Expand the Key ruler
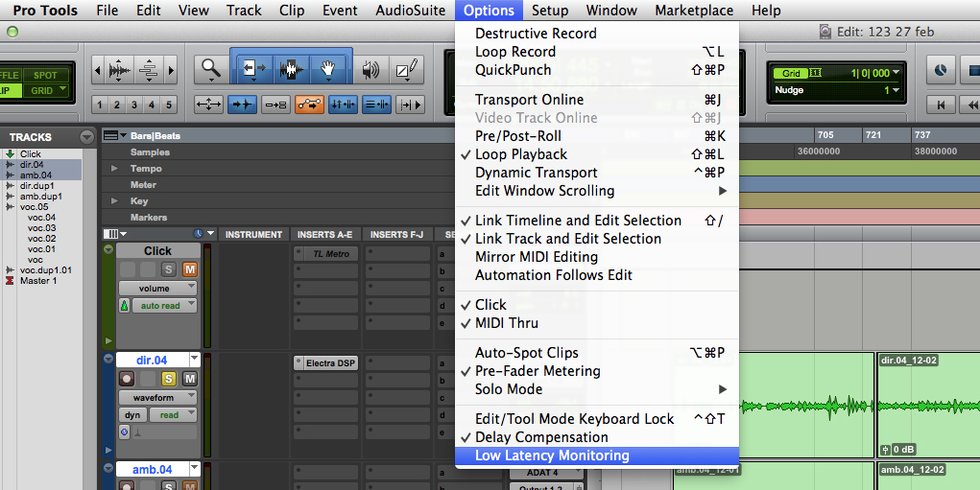980x490 pixels. click(114, 201)
